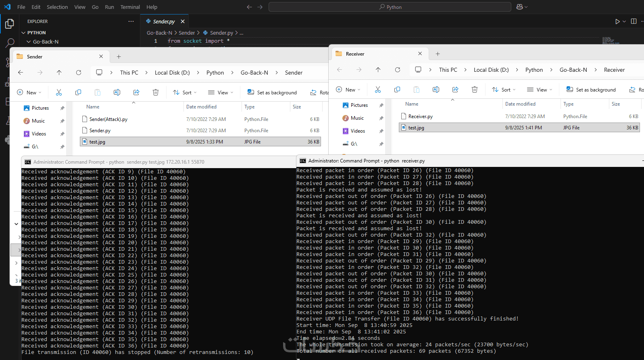The width and height of the screenshot is (644, 360).
Task: Click Rename icon in Receiver window toolbar
Action: click(x=436, y=89)
